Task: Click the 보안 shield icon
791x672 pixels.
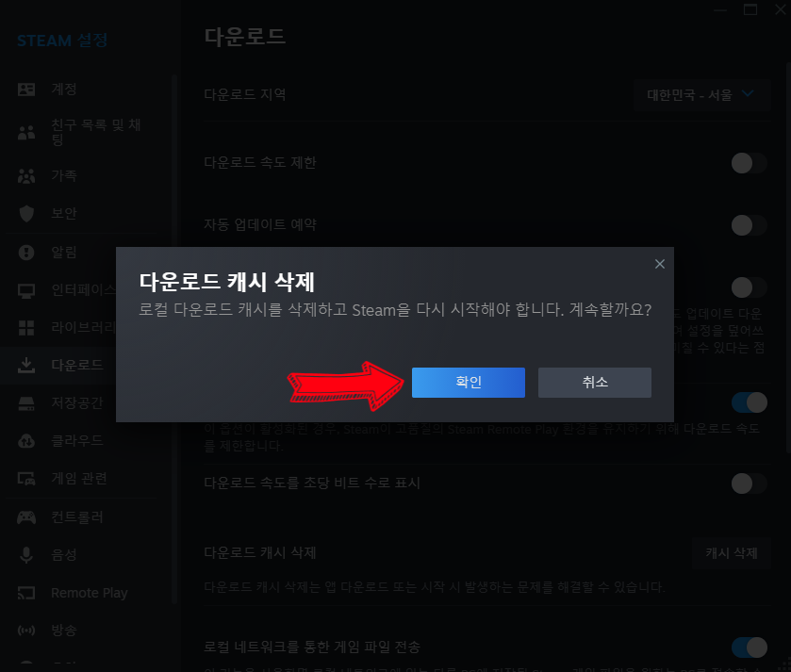Action: [x=26, y=214]
